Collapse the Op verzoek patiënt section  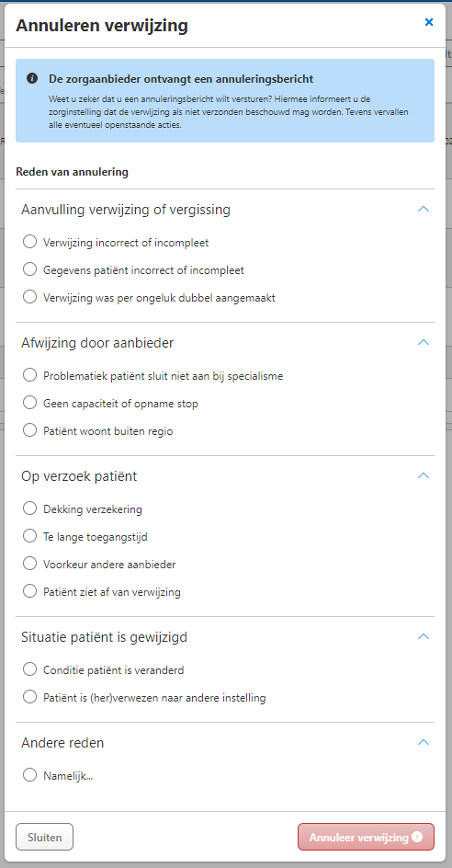[424, 475]
